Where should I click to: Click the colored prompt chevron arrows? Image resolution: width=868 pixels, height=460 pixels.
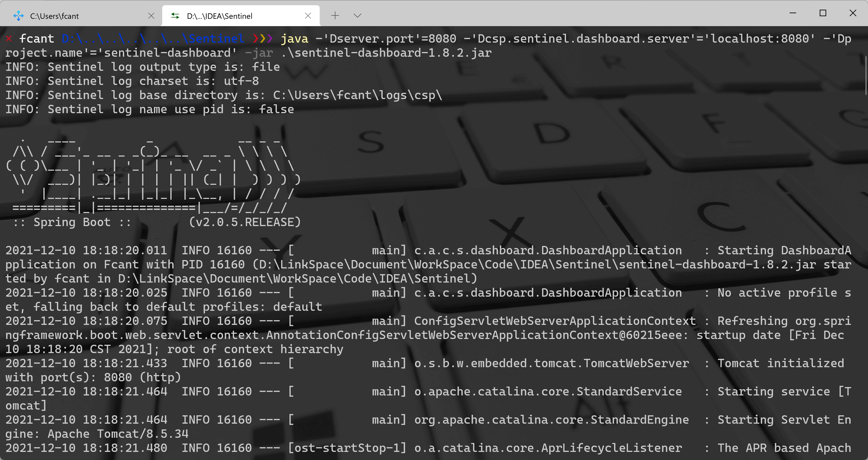(x=263, y=39)
